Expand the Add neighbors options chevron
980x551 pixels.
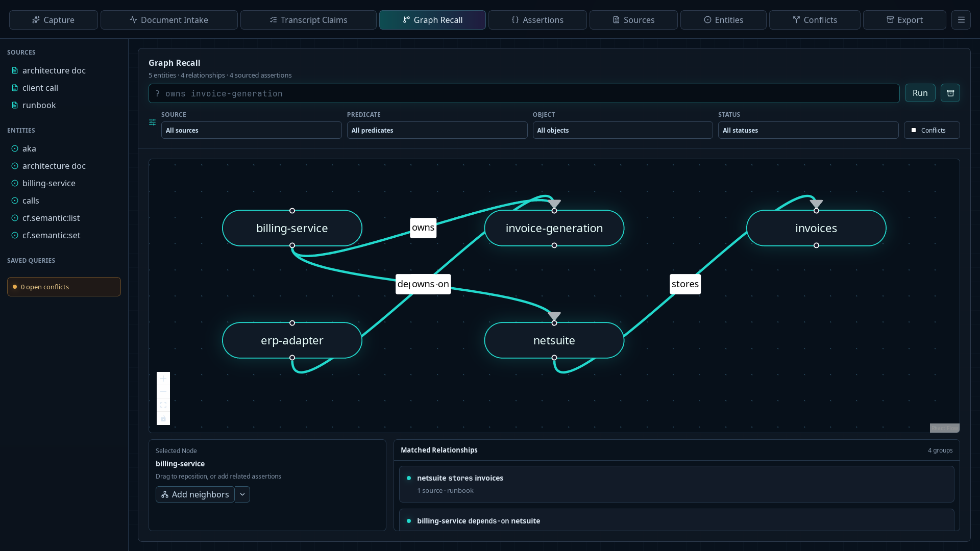pyautogui.click(x=242, y=494)
